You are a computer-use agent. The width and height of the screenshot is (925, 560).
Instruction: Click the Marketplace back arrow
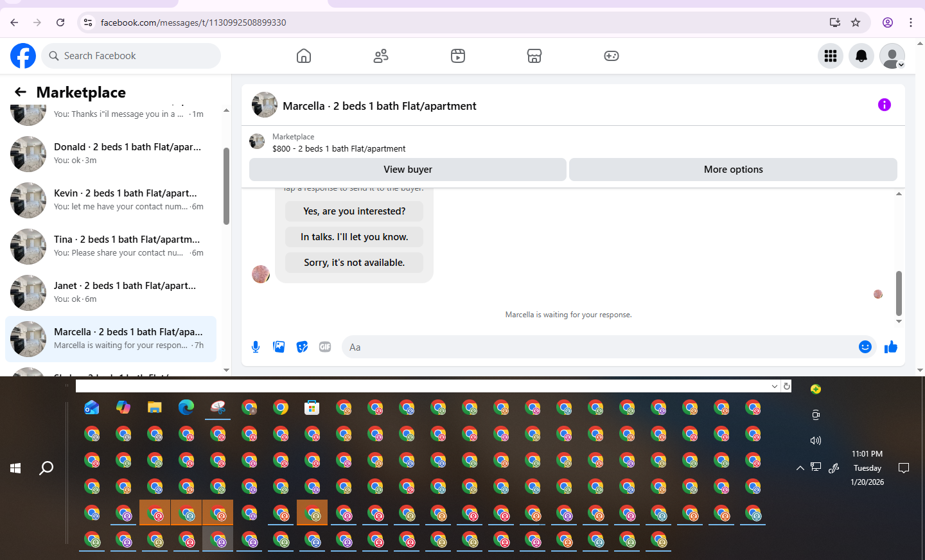(21, 92)
